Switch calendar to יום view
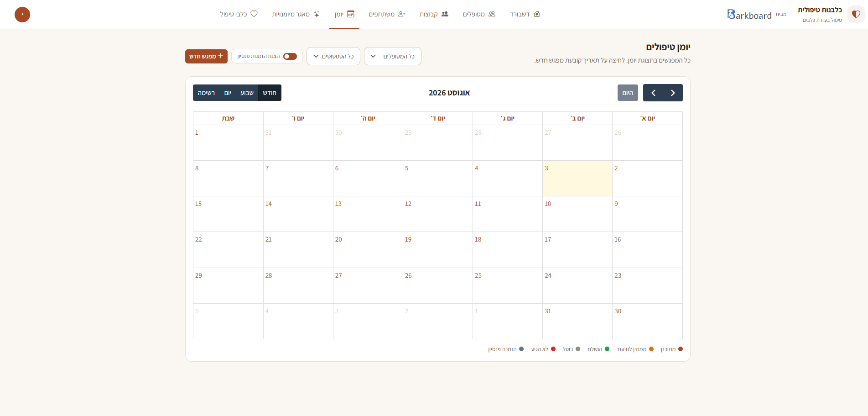The width and height of the screenshot is (868, 416). coord(228,93)
